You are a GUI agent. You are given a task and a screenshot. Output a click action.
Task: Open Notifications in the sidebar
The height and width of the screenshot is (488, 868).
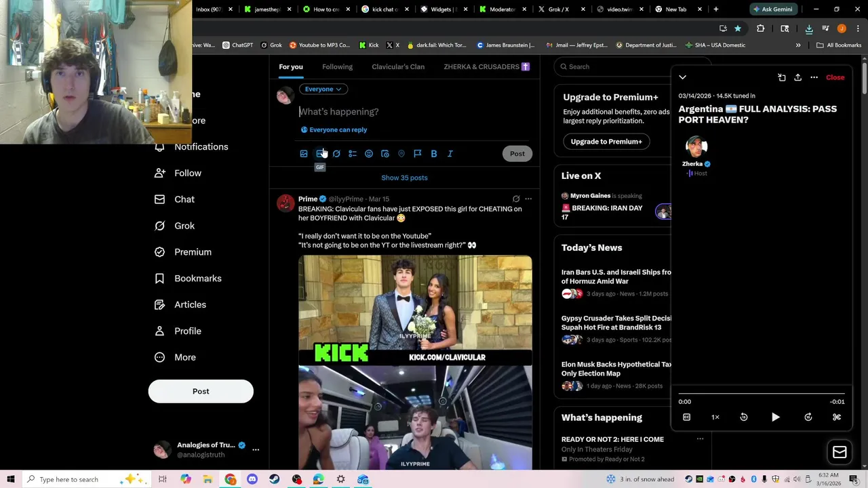tap(192, 147)
